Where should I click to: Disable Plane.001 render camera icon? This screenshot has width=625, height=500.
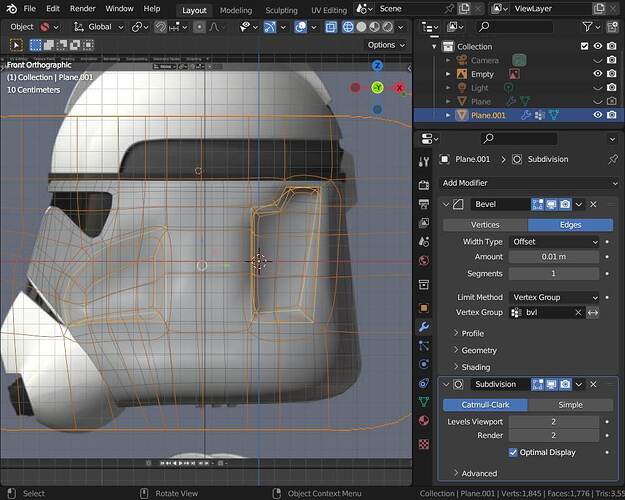coord(611,115)
